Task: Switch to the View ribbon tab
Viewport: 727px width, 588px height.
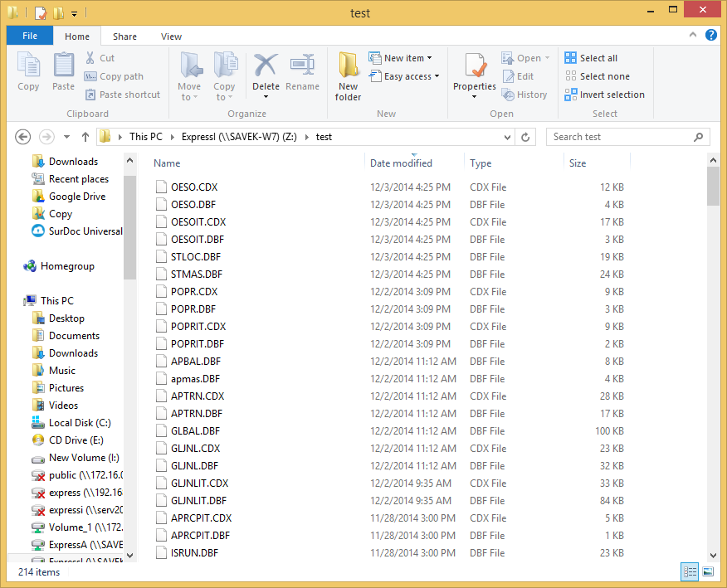Action: point(171,36)
